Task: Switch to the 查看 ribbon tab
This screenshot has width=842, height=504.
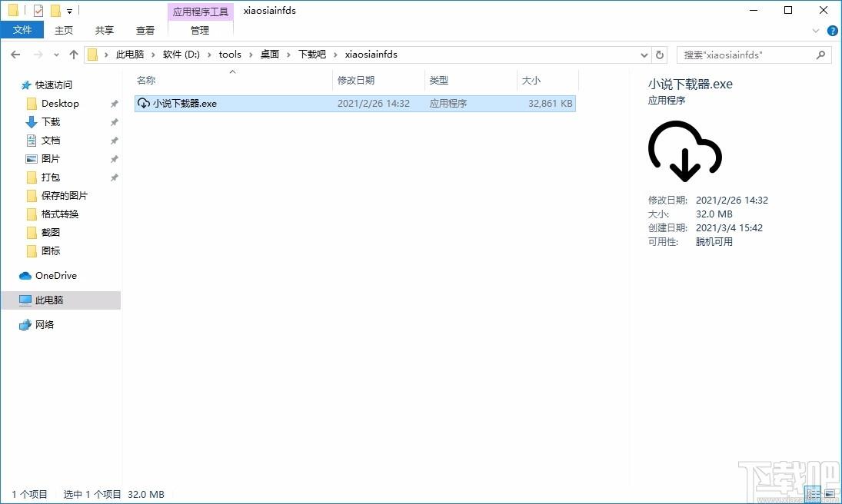Action: [145, 31]
